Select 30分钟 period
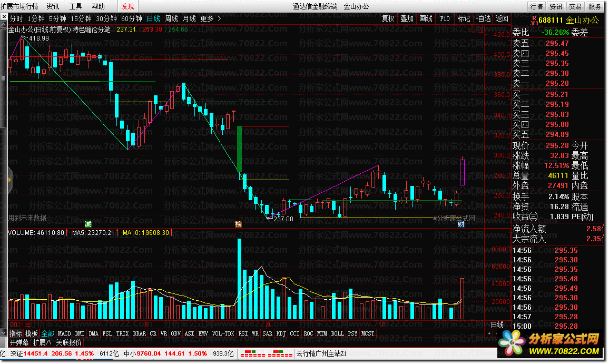 click(x=106, y=18)
